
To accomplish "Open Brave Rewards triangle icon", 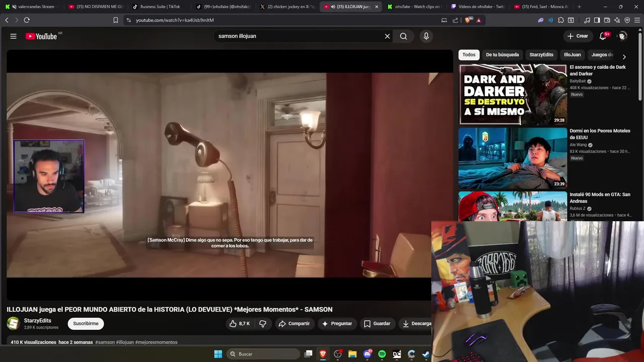I will (478, 20).
